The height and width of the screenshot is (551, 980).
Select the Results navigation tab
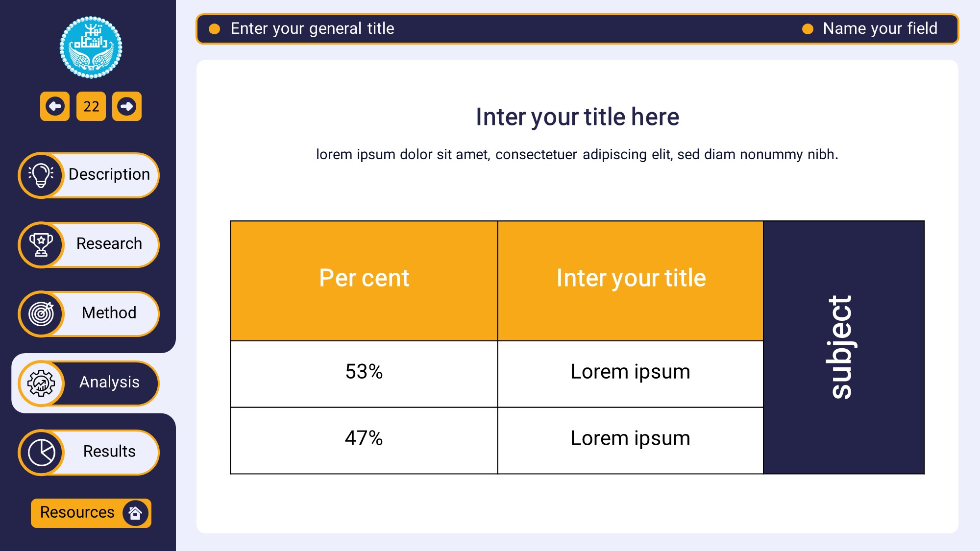tap(109, 452)
